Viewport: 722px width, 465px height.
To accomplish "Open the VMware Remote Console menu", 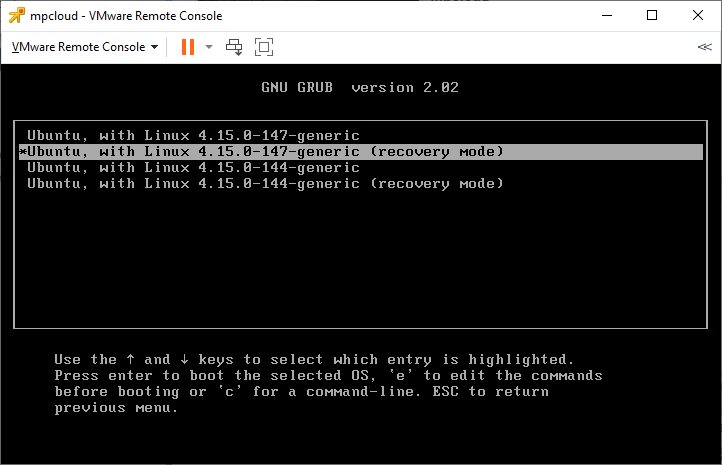I will coord(85,47).
